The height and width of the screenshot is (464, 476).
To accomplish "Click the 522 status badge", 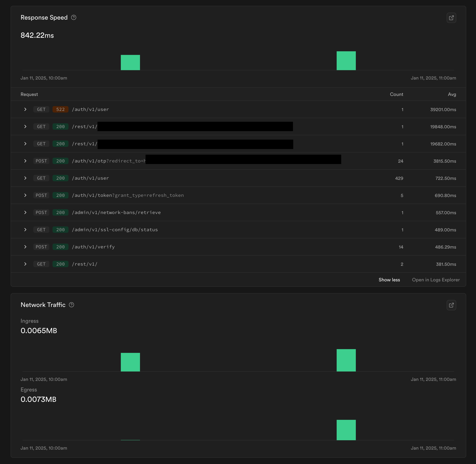I will pos(60,110).
